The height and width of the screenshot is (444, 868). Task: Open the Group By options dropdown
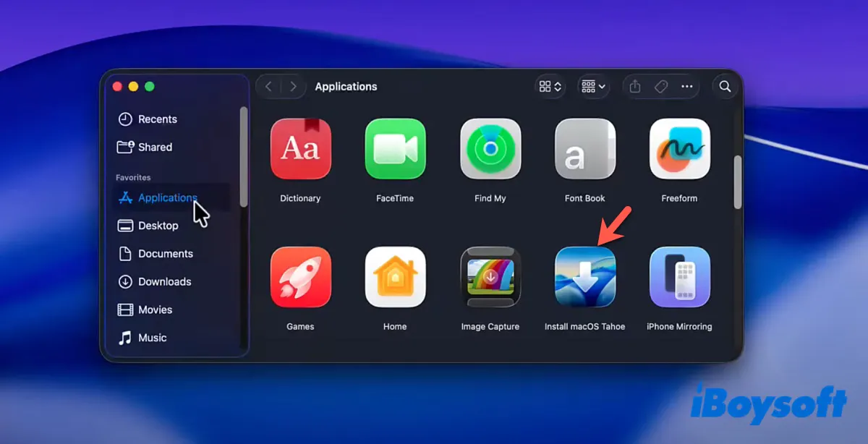pyautogui.click(x=593, y=87)
